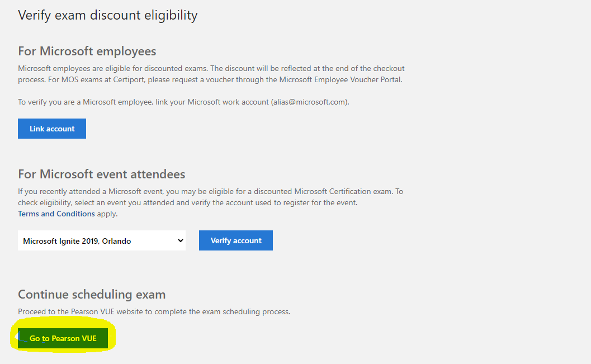The height and width of the screenshot is (364, 591).
Task: Click the alias@microsoft.com text
Action: click(309, 102)
